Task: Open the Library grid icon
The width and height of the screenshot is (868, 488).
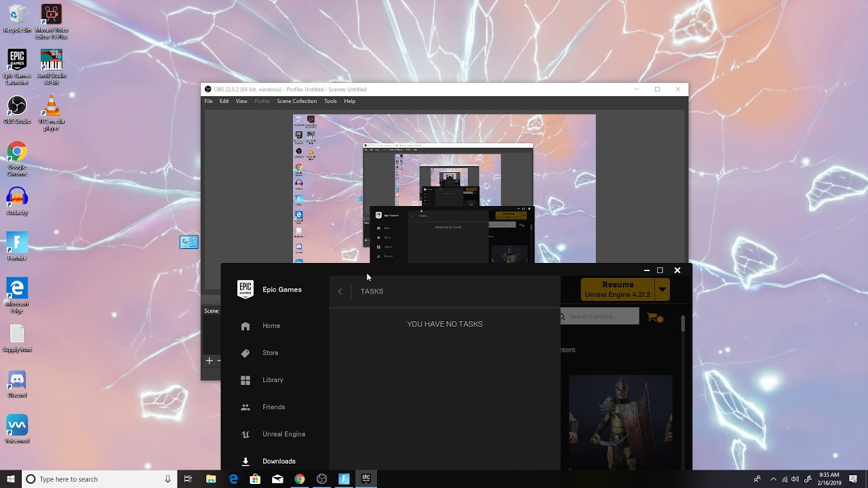Action: tap(245, 380)
